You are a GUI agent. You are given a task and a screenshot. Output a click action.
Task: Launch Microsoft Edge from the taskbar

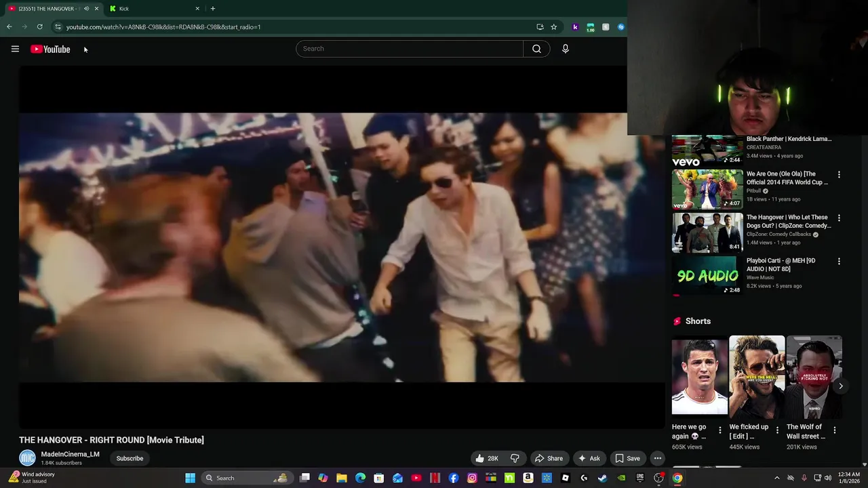(x=360, y=478)
